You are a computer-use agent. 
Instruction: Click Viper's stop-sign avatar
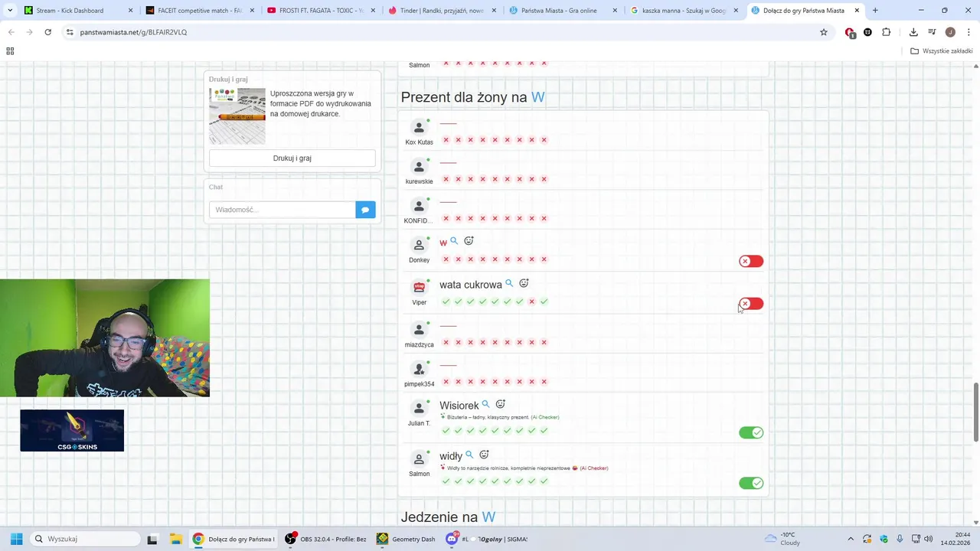click(419, 288)
